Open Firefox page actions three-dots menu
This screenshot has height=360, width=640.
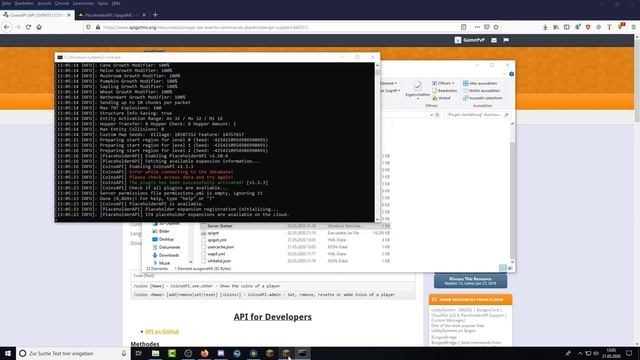(x=477, y=27)
